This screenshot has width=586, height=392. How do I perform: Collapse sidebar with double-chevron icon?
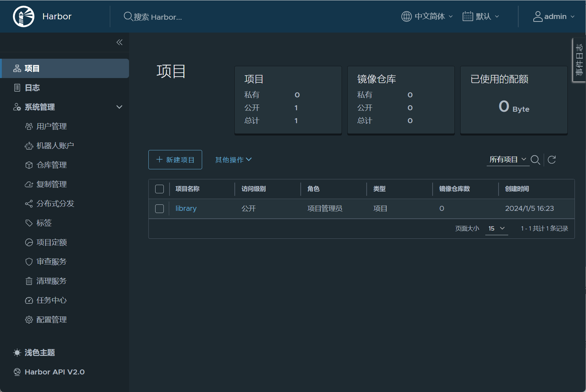(119, 42)
